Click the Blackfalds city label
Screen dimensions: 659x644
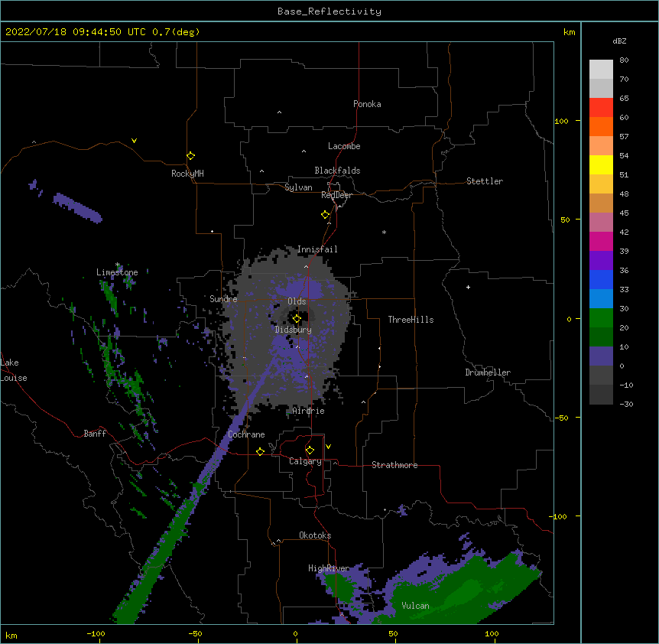pyautogui.click(x=337, y=171)
